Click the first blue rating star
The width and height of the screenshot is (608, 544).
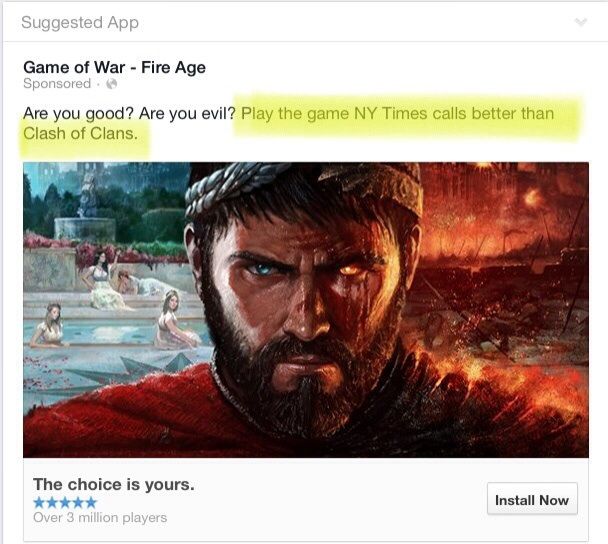click(x=39, y=502)
